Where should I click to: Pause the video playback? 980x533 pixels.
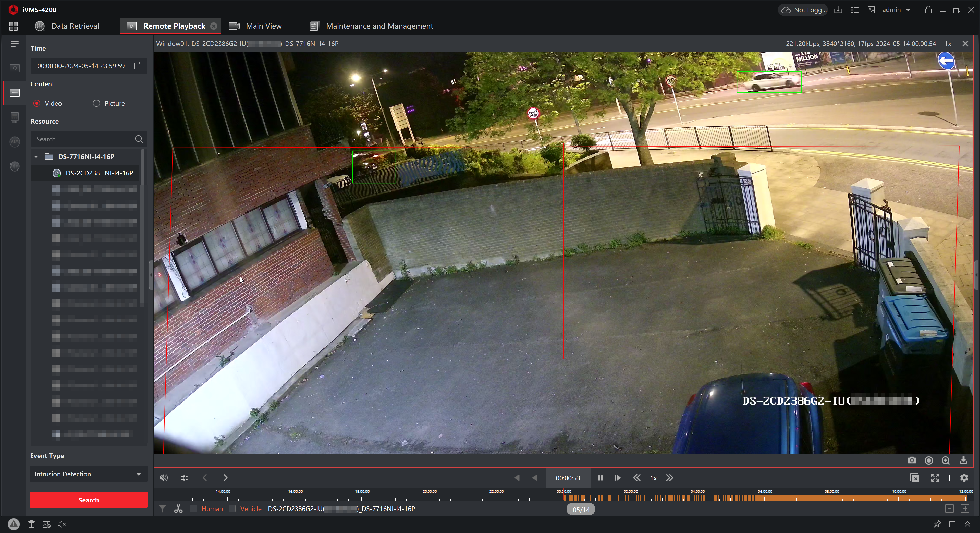(600, 478)
